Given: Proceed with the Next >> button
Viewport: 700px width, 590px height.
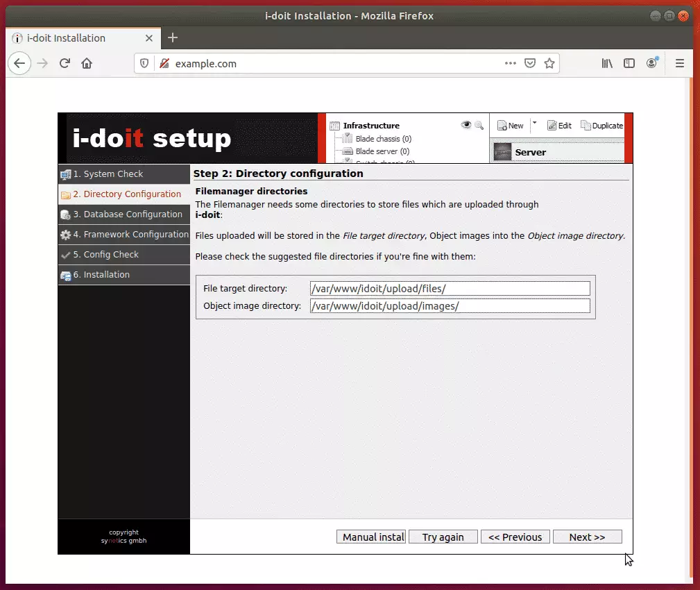Looking at the screenshot, I should 588,537.
